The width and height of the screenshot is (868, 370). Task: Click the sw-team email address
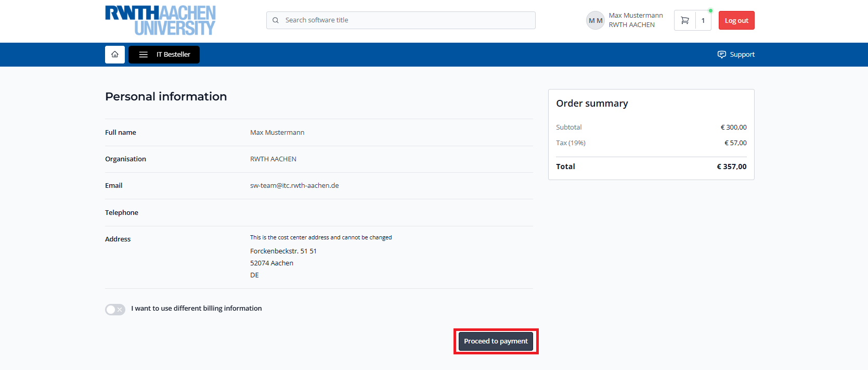tap(294, 186)
